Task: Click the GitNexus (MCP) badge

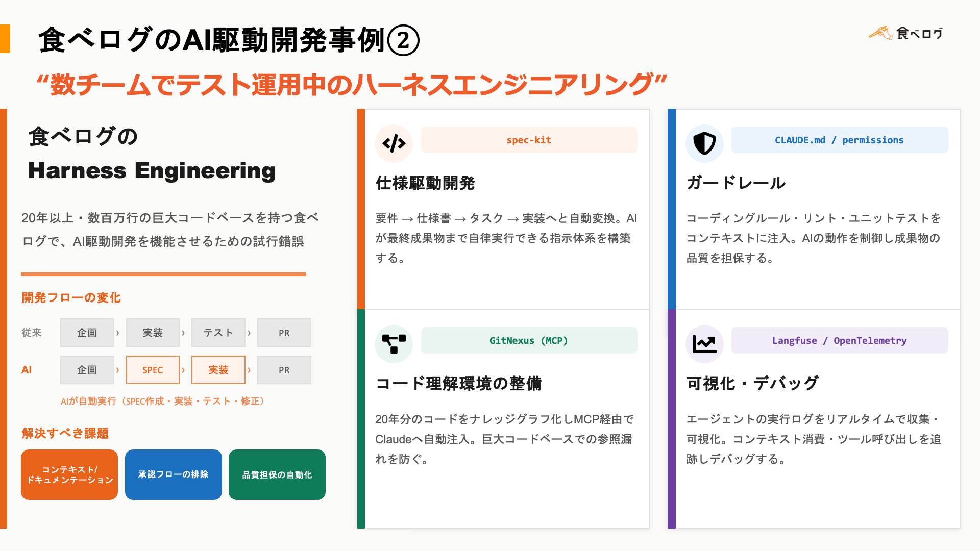Action: click(529, 340)
